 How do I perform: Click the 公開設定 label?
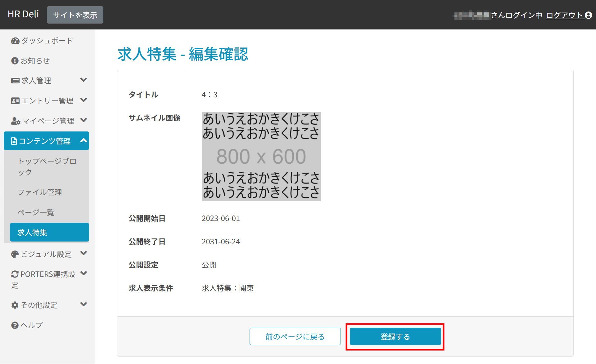(143, 265)
